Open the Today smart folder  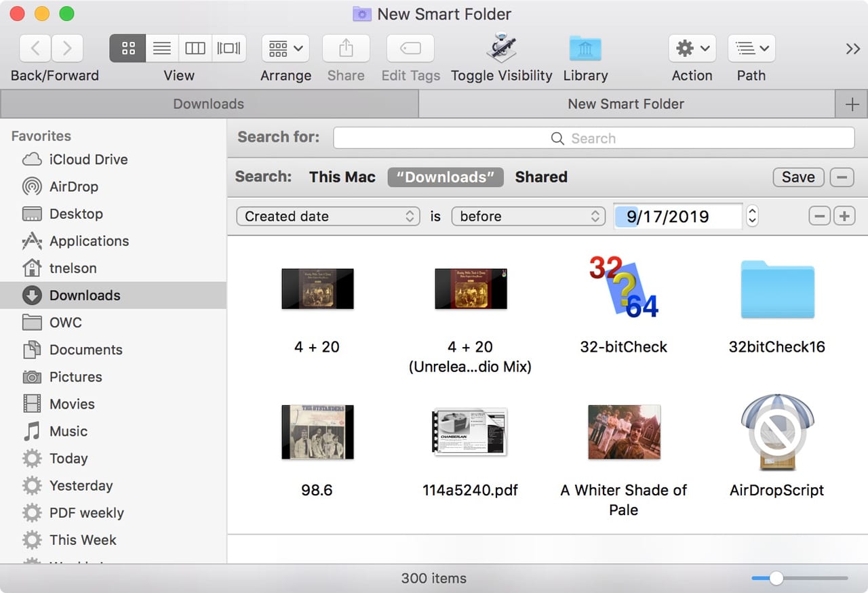pyautogui.click(x=113, y=458)
